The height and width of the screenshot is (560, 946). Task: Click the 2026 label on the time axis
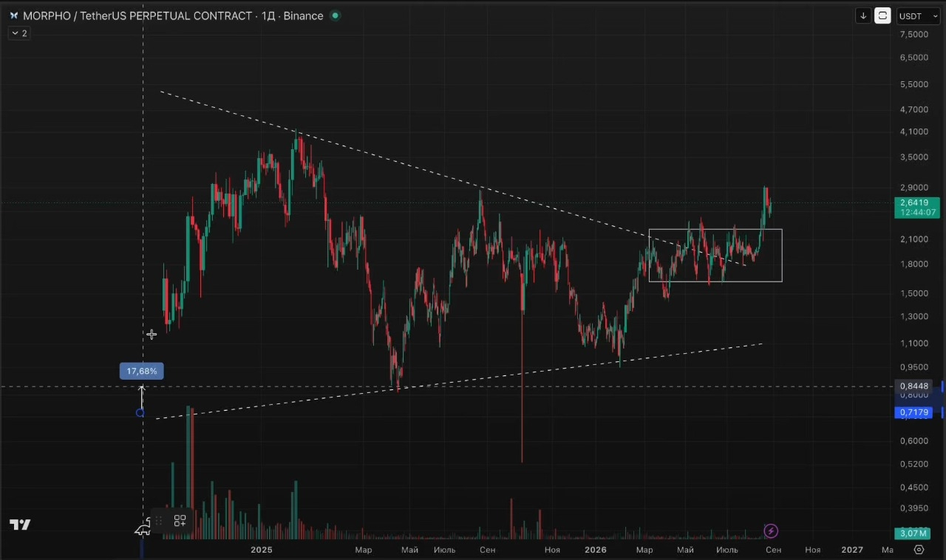coord(595,550)
